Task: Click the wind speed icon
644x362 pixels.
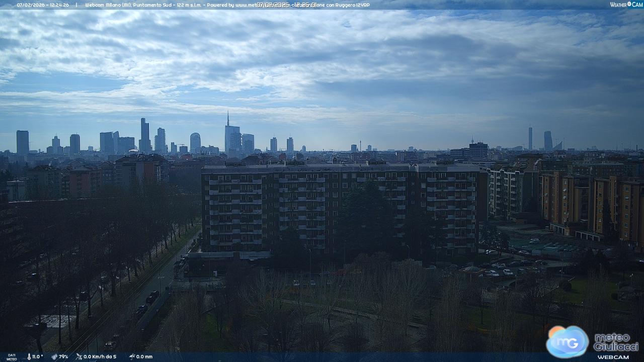Action: 78,356
